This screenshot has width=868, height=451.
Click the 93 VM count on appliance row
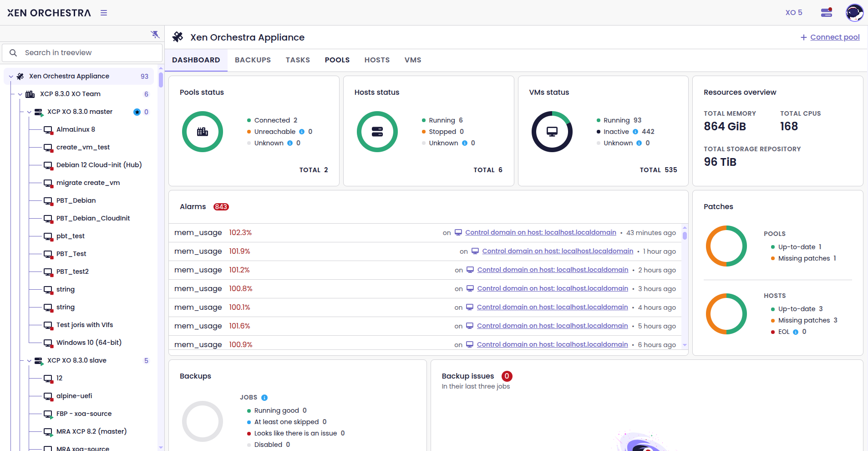point(144,77)
